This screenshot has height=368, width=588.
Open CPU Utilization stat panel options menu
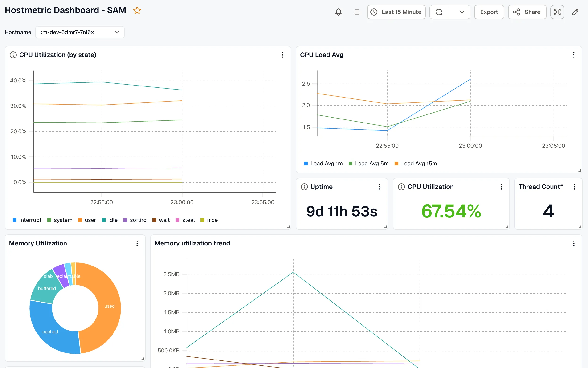[x=501, y=187]
